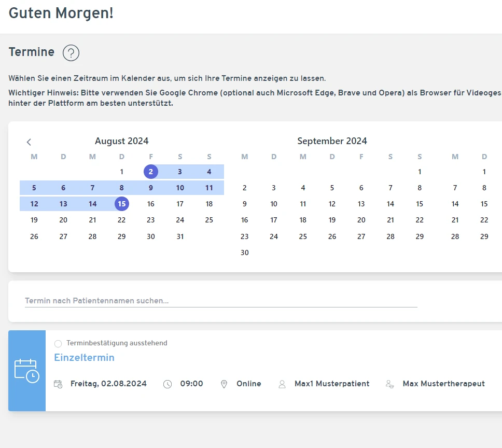
Task: Select August 2 start date in calendar
Action: [x=151, y=172]
